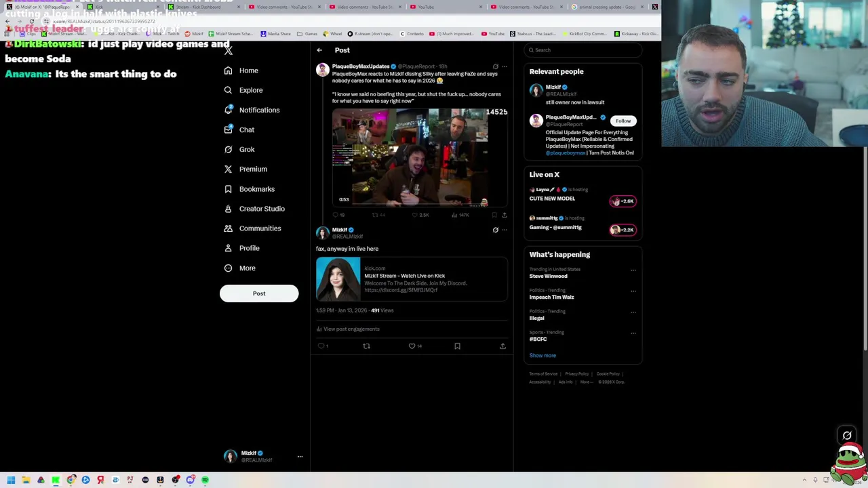
Task: Expand the More menu in sidebar
Action: (240, 268)
